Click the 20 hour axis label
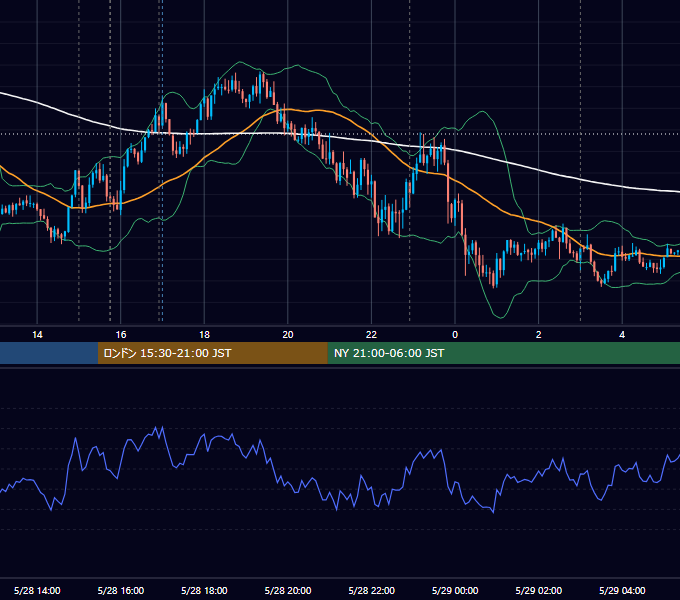Viewport: 680px width, 600px height. 288,335
